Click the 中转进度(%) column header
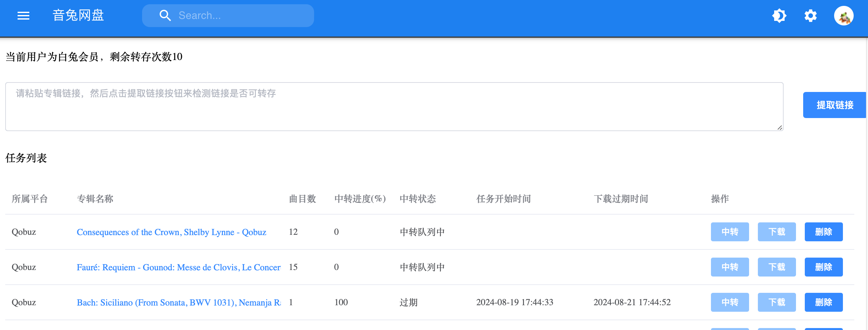This screenshot has width=868, height=330. (360, 199)
